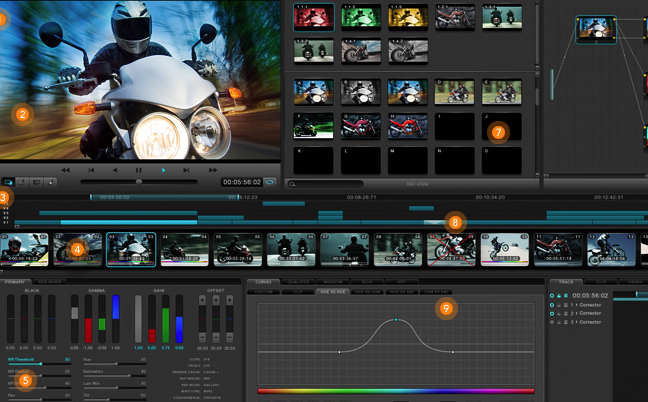648x402 pixels.
Task: Select the red-tinted still 1.1.1
Action: 314,17
